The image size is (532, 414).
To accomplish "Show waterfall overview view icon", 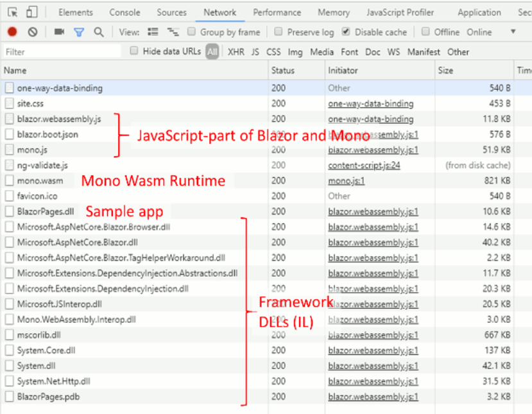I will click(x=173, y=32).
